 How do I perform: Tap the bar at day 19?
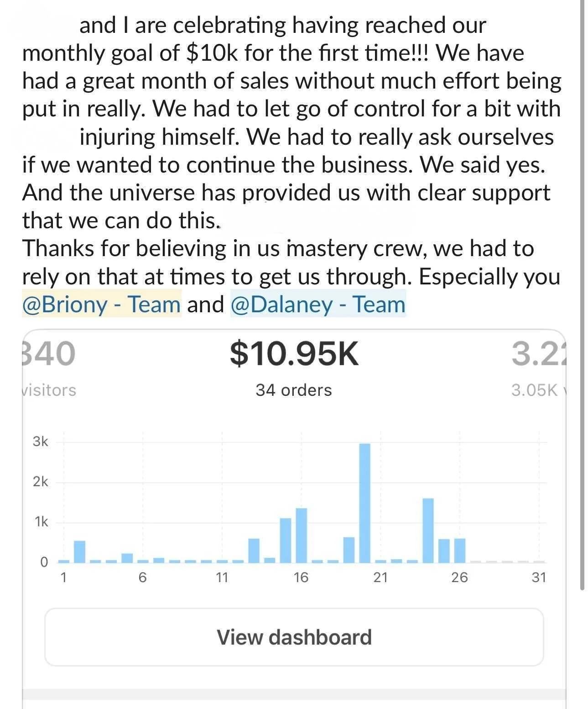tap(349, 550)
